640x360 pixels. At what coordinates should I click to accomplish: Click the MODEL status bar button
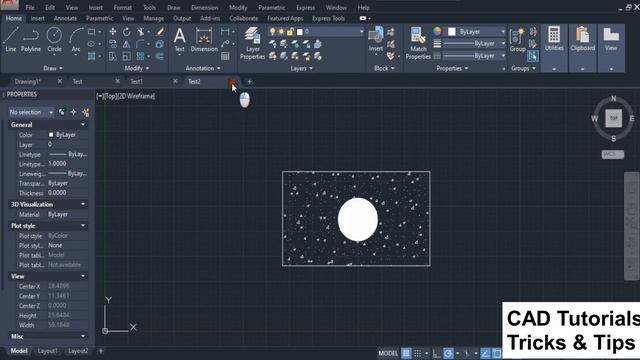click(x=388, y=353)
